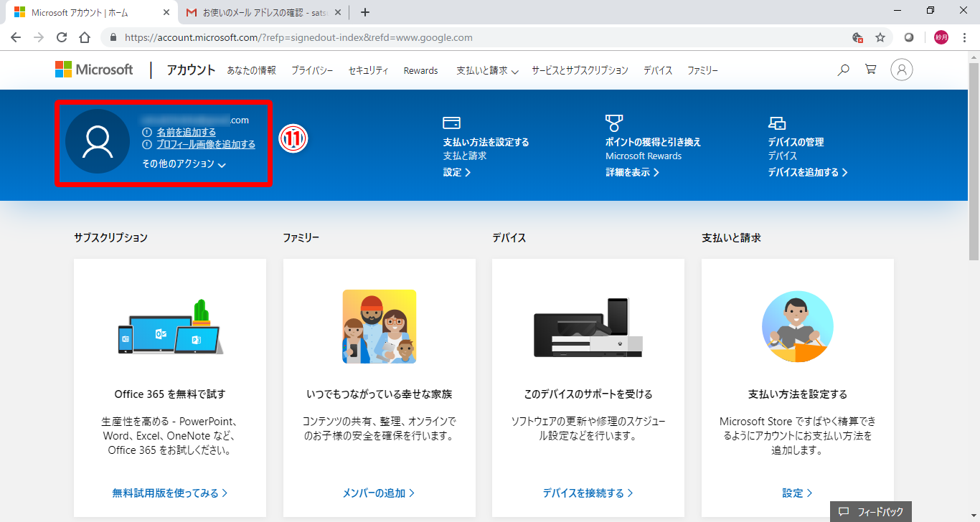Go back with the browser back arrow
Viewport: 980px width, 522px height.
[16, 37]
